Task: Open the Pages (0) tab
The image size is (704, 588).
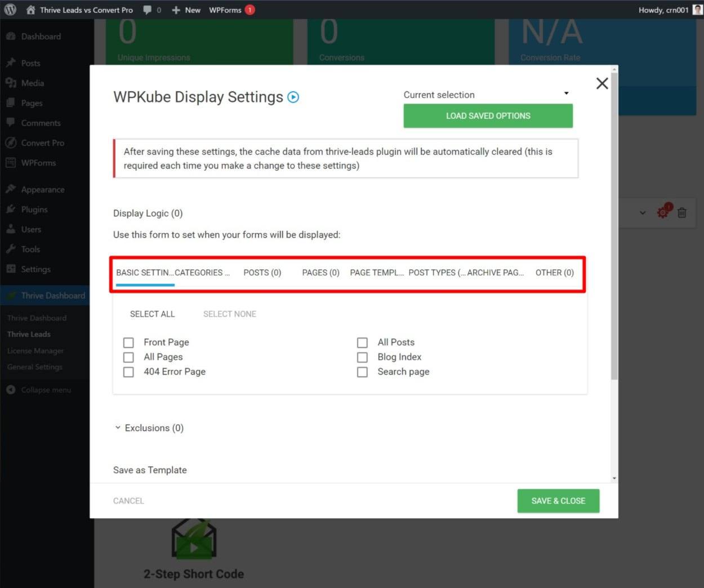Action: click(320, 273)
